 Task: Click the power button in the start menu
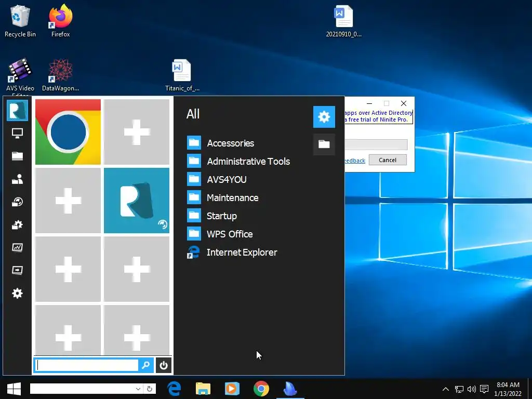[164, 365]
